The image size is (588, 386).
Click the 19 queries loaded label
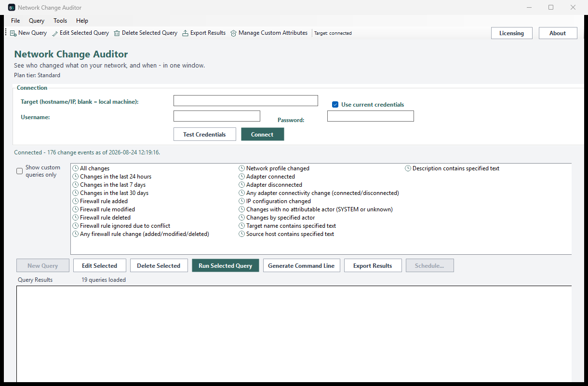coord(104,280)
